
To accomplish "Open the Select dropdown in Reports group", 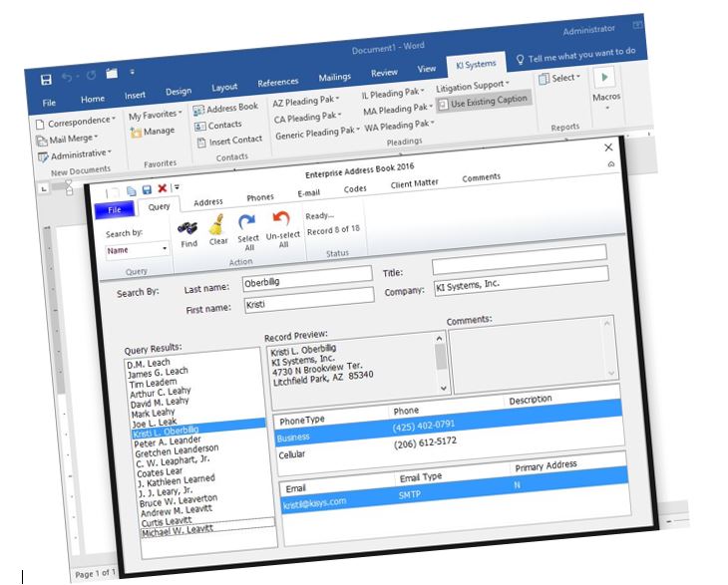I will [x=559, y=79].
